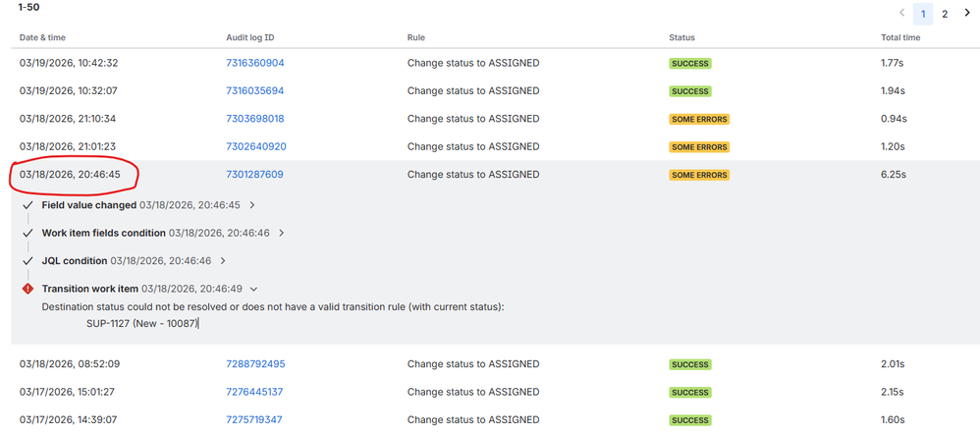Click the red error icon beside Transition work item
This screenshot has height=435, width=980.
point(27,289)
